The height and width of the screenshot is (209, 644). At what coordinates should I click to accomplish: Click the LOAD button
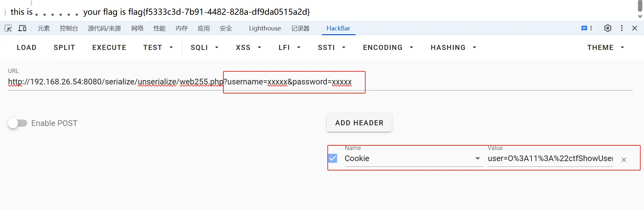[26, 48]
